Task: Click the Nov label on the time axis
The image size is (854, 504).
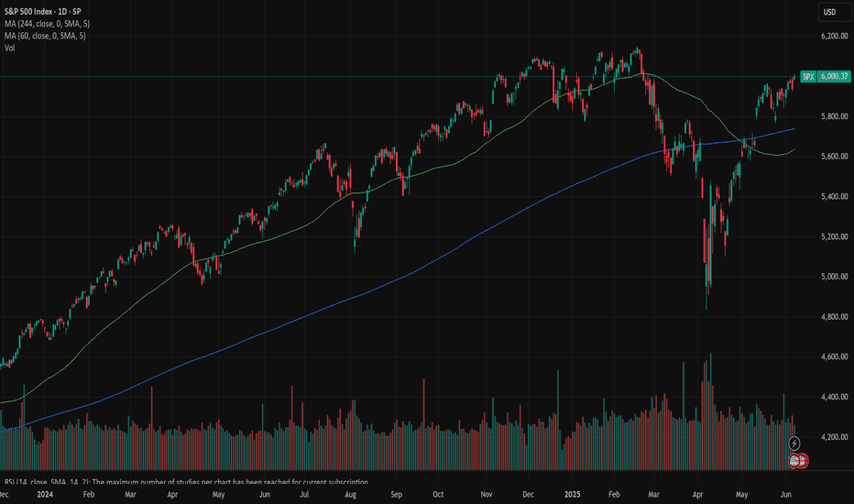Action: (487, 495)
